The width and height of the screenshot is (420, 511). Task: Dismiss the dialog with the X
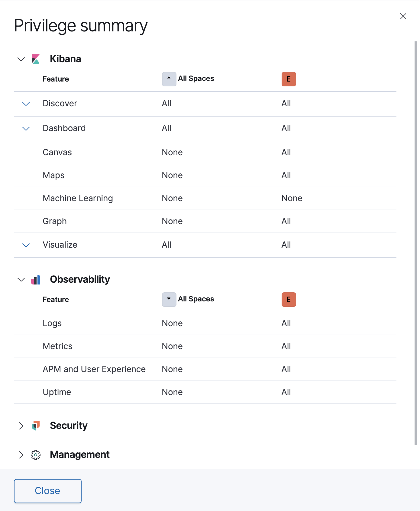pos(403,16)
